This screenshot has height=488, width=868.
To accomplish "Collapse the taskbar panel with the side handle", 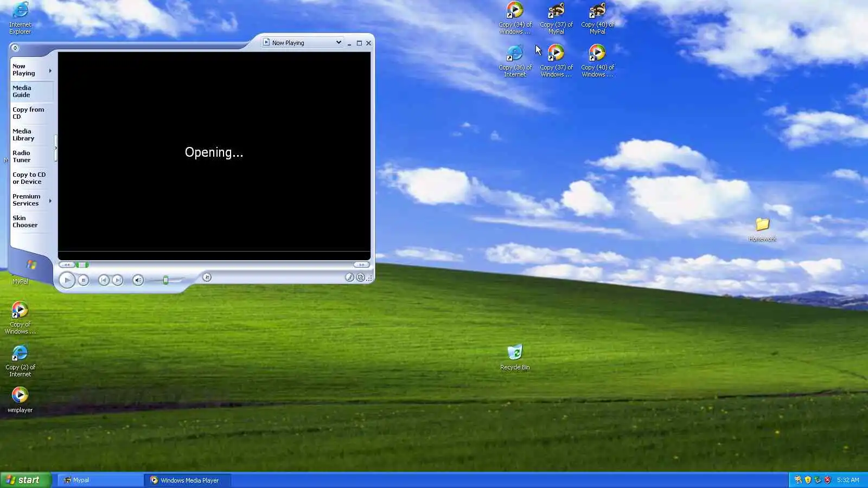I will coord(56,148).
